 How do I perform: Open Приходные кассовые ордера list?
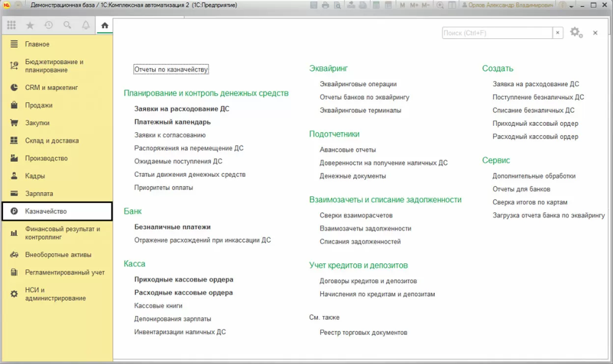pyautogui.click(x=184, y=280)
